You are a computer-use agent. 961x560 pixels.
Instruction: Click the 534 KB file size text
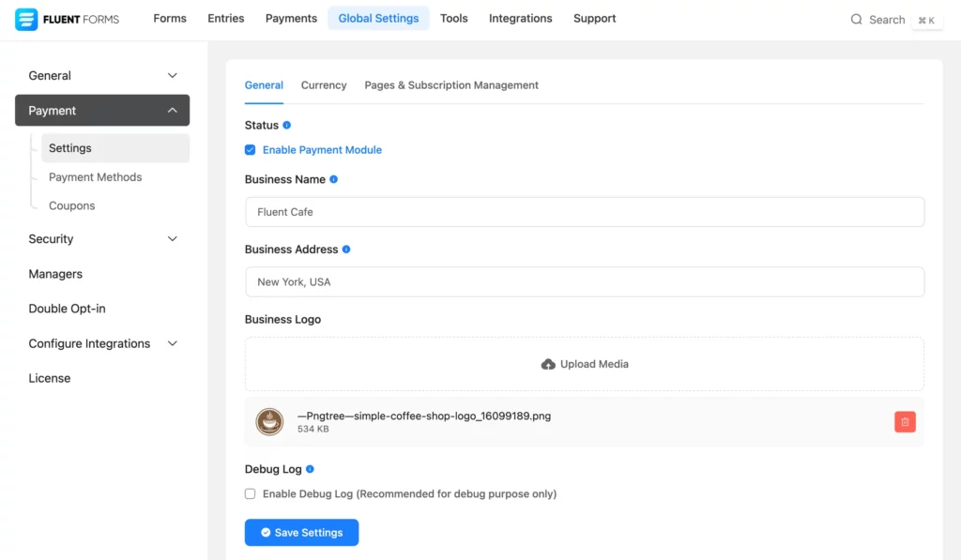[x=313, y=429]
